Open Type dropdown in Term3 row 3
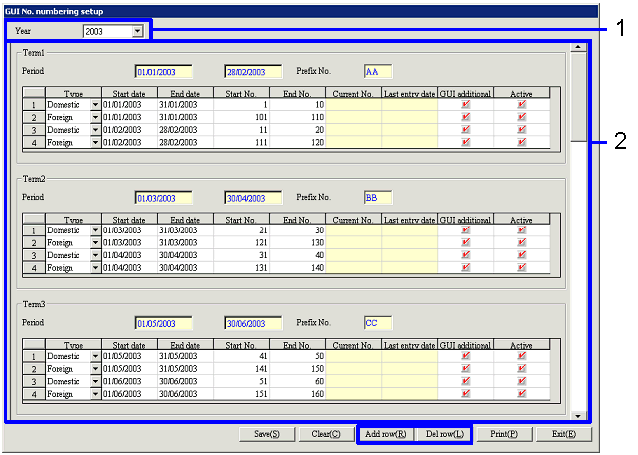The height and width of the screenshot is (455, 638). (95, 382)
